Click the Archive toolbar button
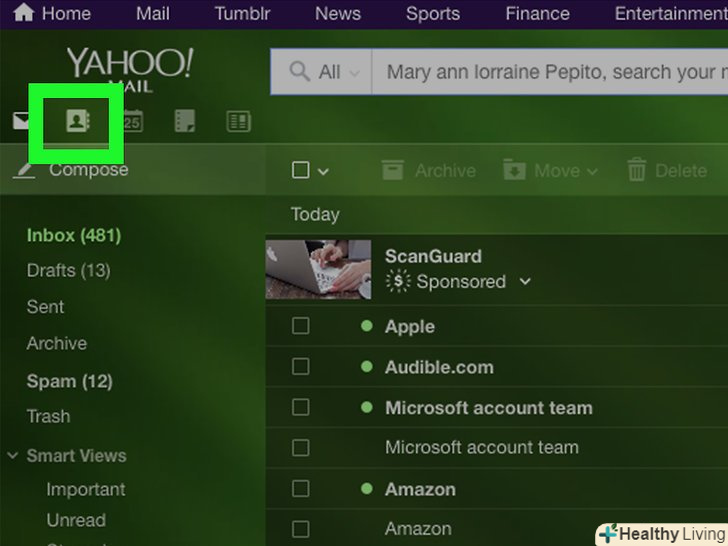The height and width of the screenshot is (546, 728). (429, 170)
